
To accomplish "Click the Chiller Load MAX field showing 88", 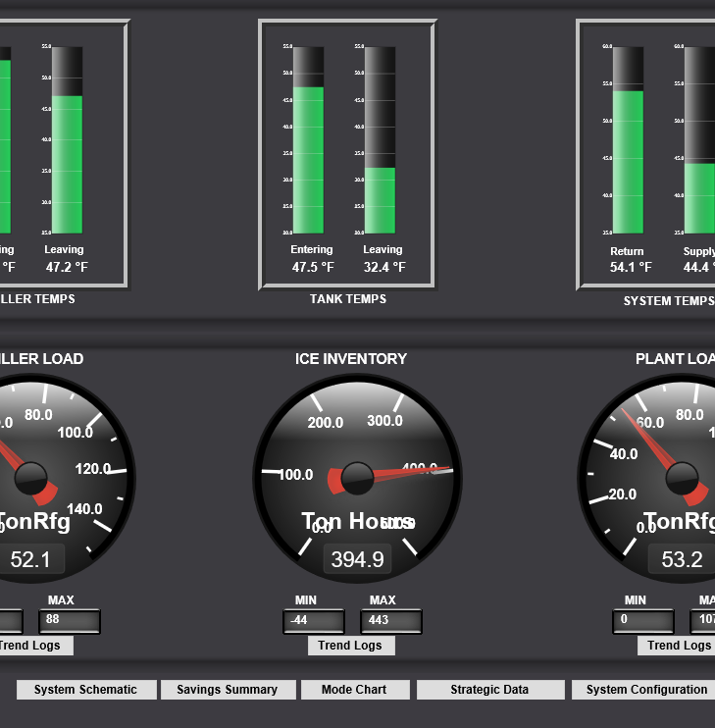I will (x=69, y=621).
